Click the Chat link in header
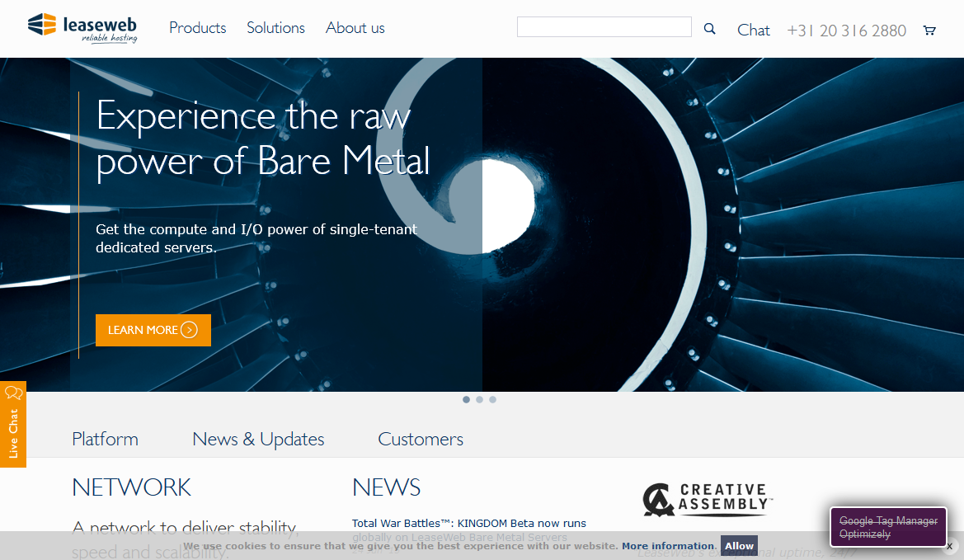This screenshot has width=964, height=560. 753,31
